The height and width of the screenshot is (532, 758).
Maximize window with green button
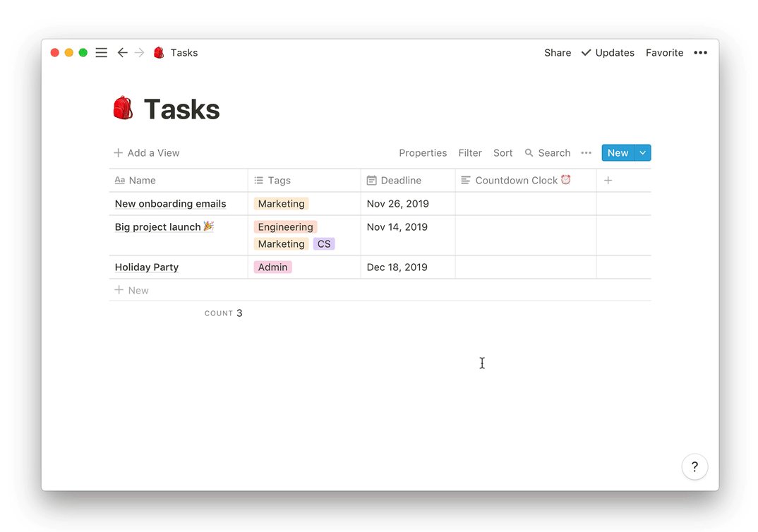pos(83,52)
